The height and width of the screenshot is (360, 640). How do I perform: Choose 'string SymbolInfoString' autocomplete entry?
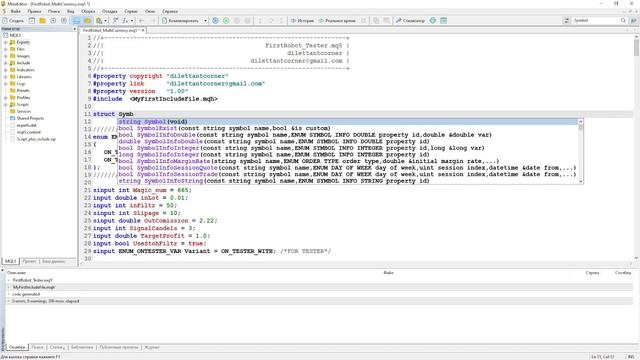[x=348, y=181]
